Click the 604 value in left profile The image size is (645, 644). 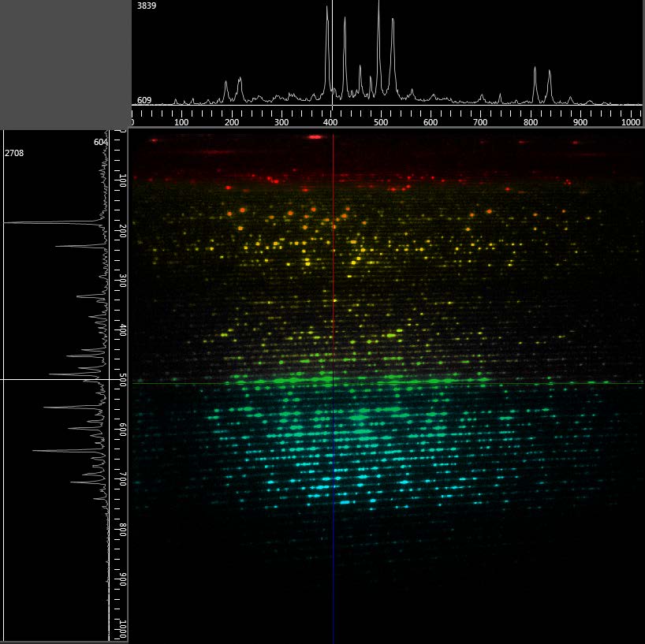coord(100,142)
